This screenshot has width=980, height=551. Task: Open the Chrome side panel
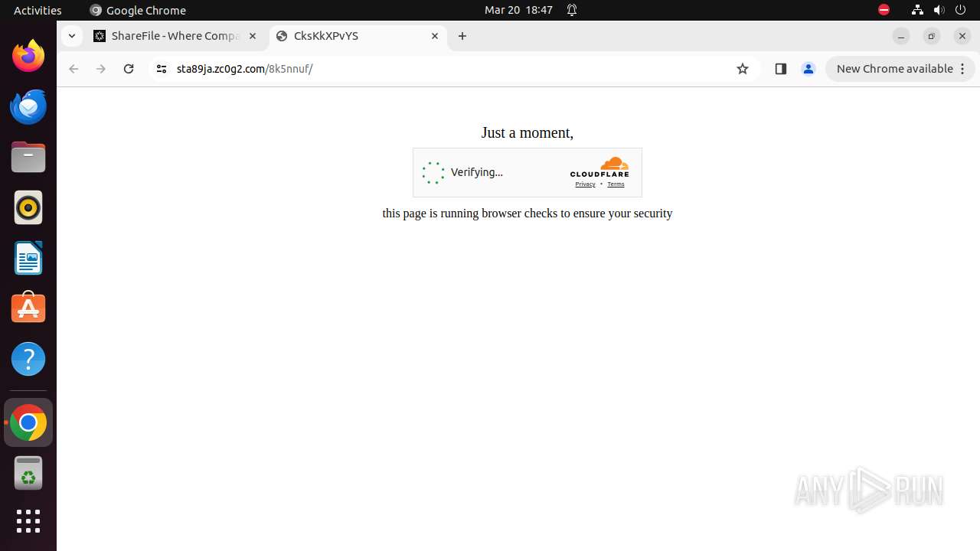pyautogui.click(x=781, y=69)
